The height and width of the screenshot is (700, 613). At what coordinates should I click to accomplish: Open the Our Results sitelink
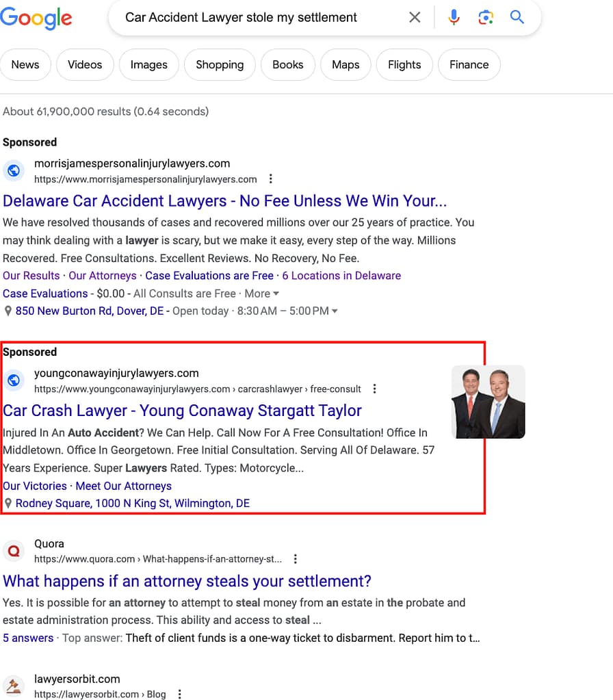coord(31,276)
